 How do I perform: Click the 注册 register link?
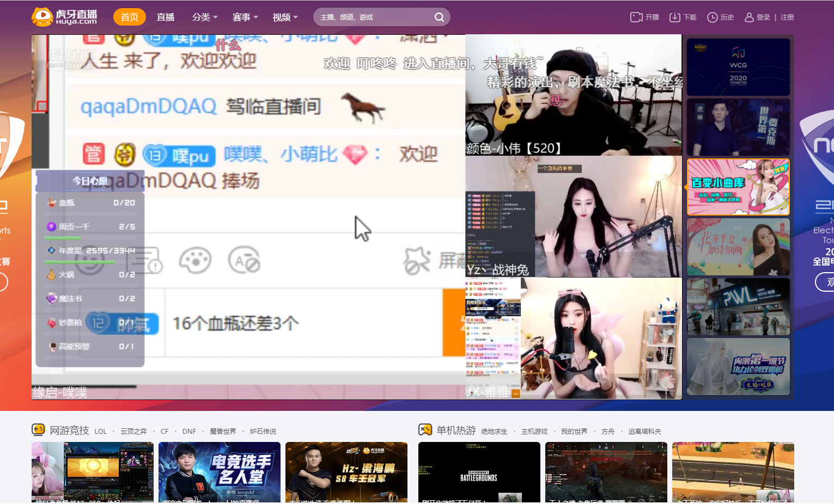787,17
